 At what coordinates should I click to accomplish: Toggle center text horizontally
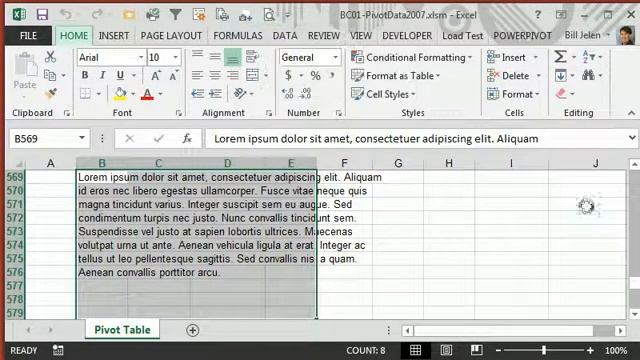click(x=215, y=76)
